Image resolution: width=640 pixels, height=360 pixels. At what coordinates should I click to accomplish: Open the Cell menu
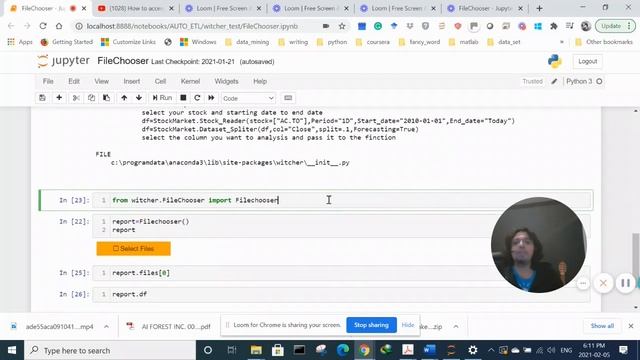coord(160,81)
